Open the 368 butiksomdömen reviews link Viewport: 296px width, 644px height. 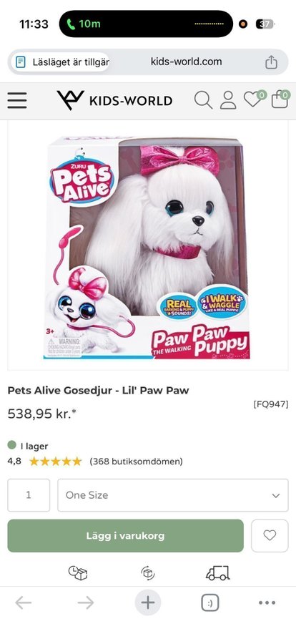pos(136,462)
